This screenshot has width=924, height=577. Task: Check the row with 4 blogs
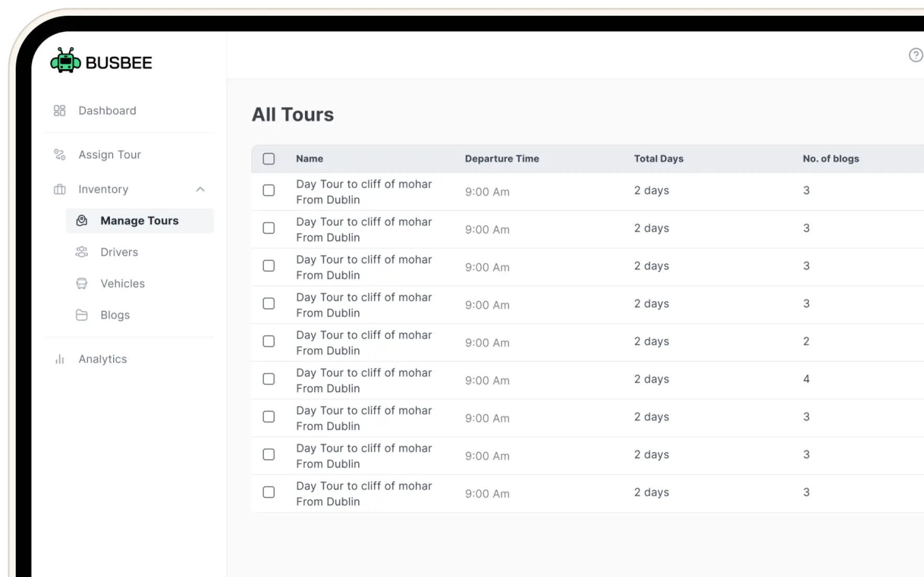point(269,379)
